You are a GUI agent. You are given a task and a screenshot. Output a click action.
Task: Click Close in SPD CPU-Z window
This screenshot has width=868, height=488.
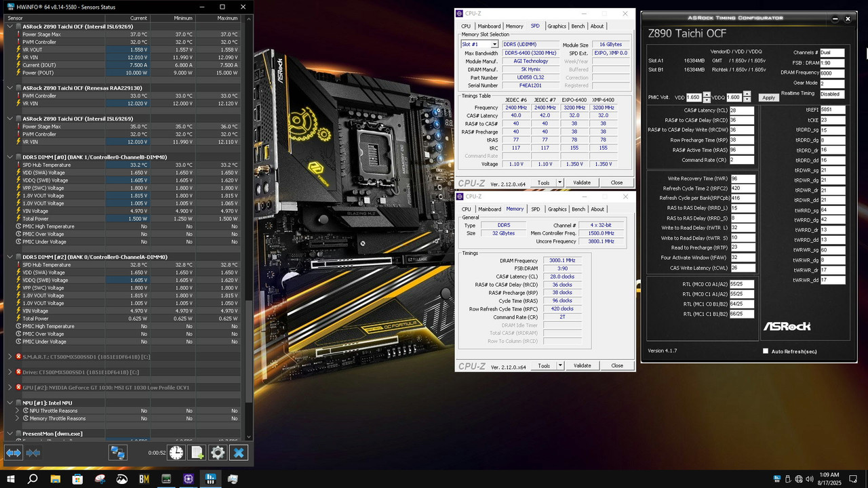tap(616, 182)
